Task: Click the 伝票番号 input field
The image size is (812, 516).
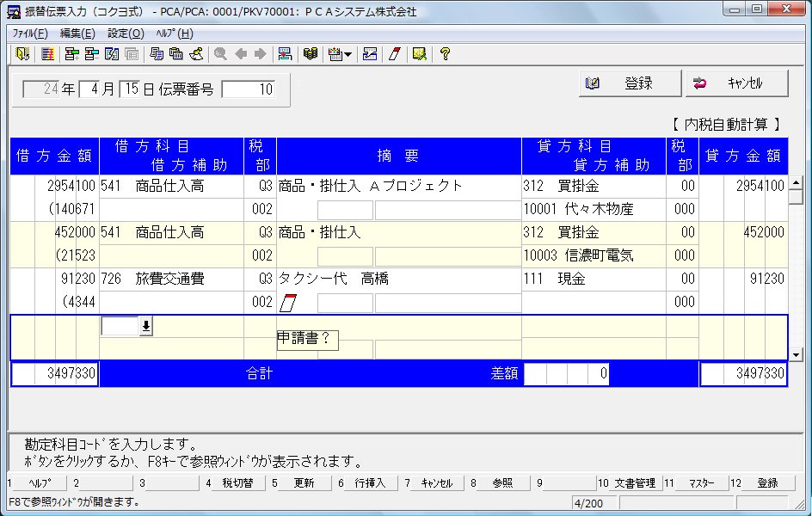Action: point(249,89)
